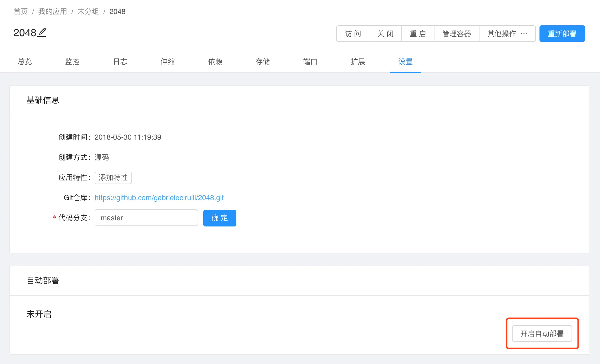Image resolution: width=600 pixels, height=364 pixels.
Task: Click the 重新部署 redeploy button
Action: [x=562, y=34]
